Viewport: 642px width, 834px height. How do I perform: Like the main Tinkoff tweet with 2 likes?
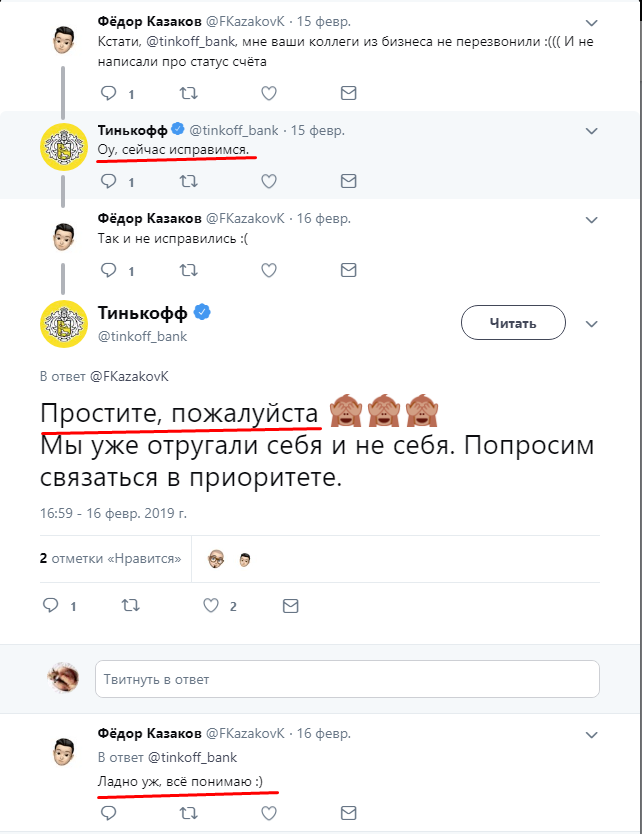[x=211, y=606]
